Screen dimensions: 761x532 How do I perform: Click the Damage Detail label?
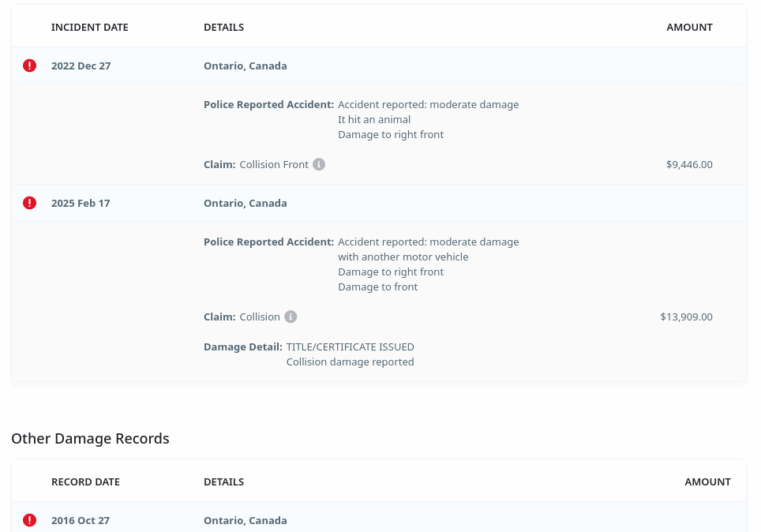coord(242,347)
